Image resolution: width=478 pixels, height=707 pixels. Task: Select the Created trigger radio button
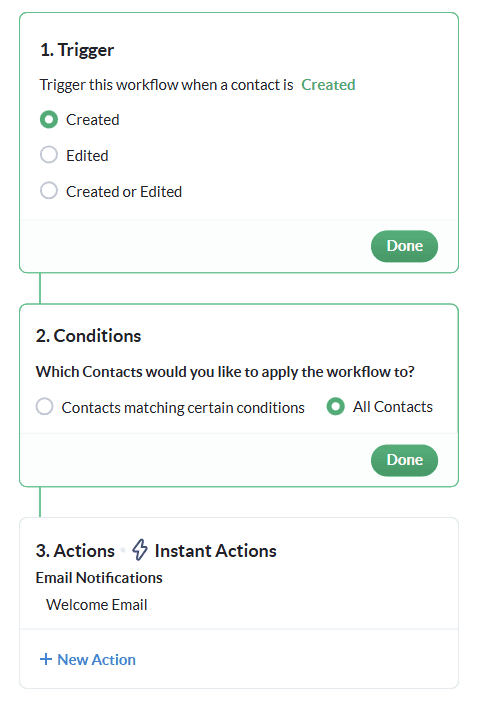point(49,119)
